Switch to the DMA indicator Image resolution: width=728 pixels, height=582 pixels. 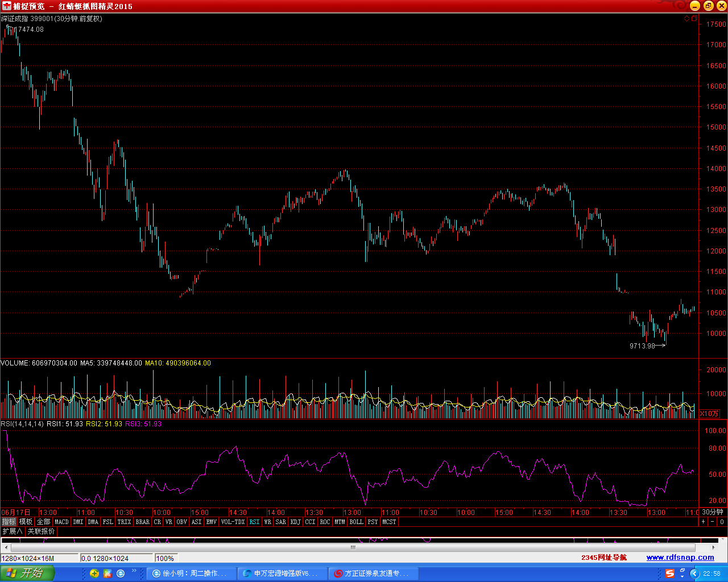click(93, 522)
